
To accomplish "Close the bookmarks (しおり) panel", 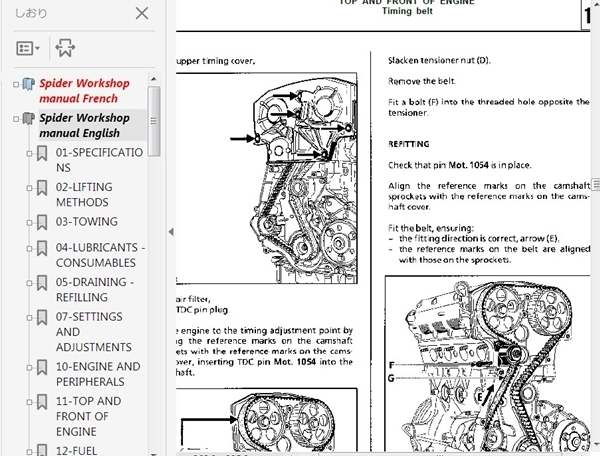I will pos(142,13).
